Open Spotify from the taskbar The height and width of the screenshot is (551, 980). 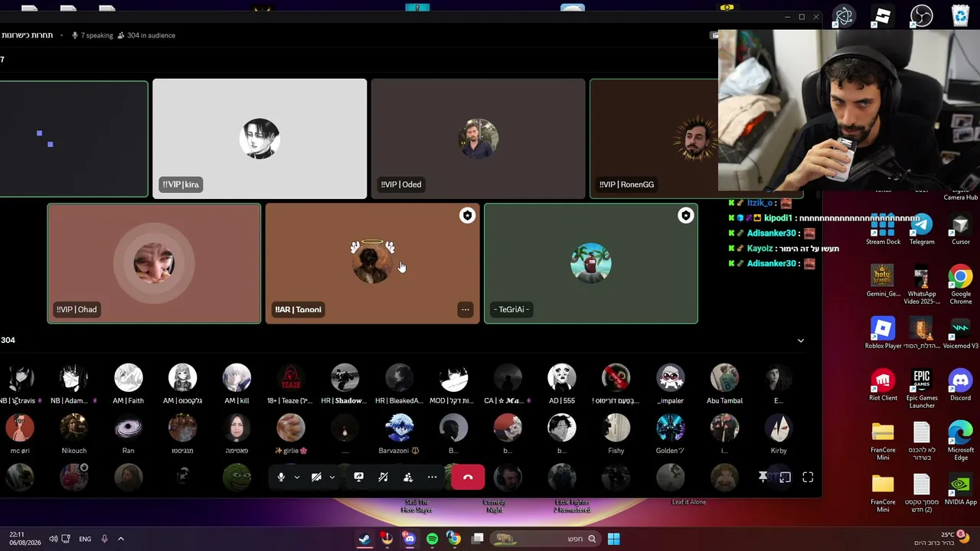tap(432, 539)
